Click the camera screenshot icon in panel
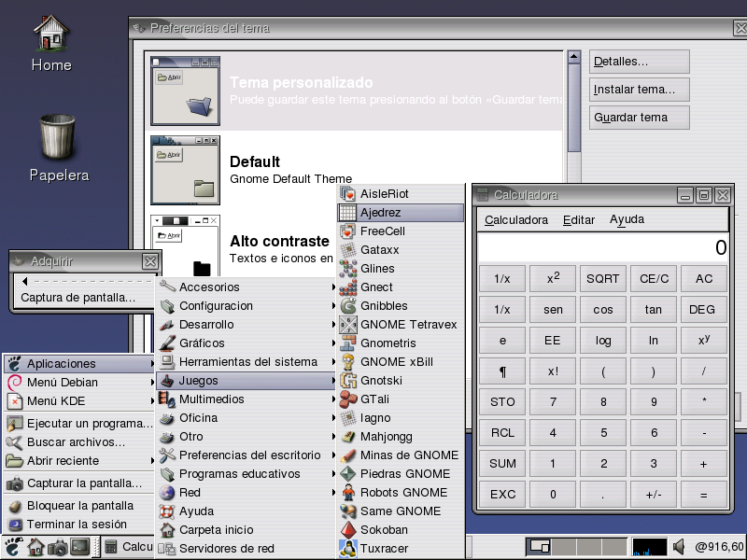 pyautogui.click(x=58, y=547)
